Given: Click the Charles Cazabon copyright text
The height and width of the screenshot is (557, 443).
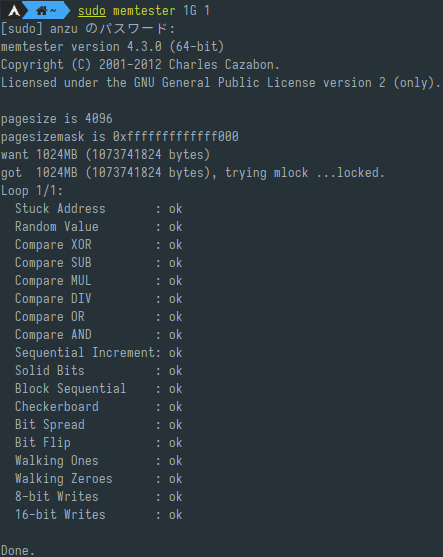Looking at the screenshot, I should 224,65.
